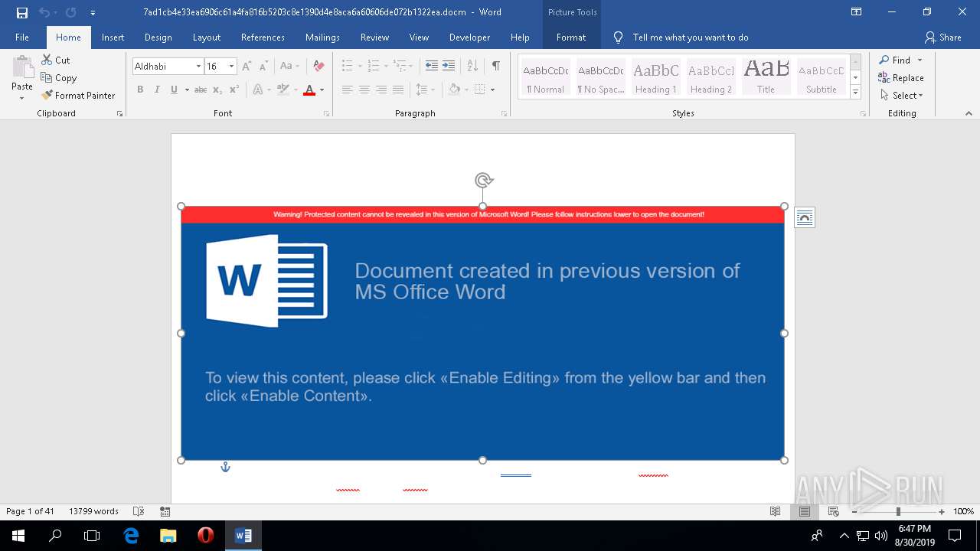Sort the selection alphabetically
Viewport: 980px width, 551px height.
coord(472,67)
